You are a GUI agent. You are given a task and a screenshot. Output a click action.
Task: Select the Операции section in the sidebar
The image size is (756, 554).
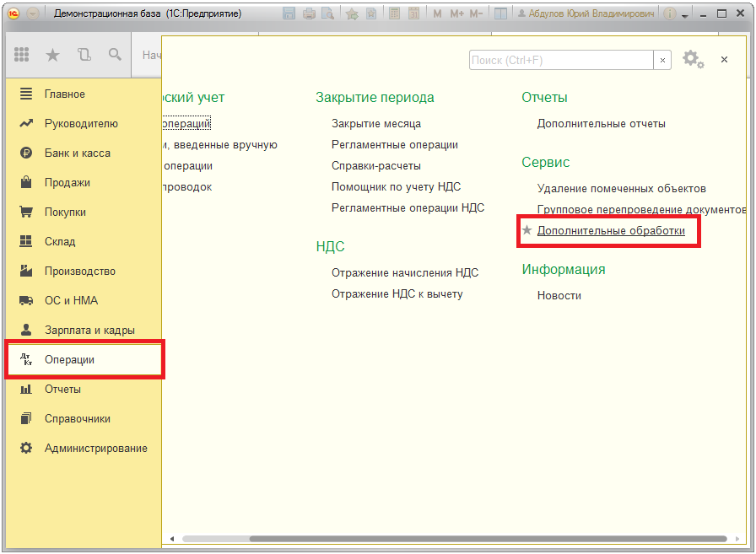pyautogui.click(x=69, y=360)
